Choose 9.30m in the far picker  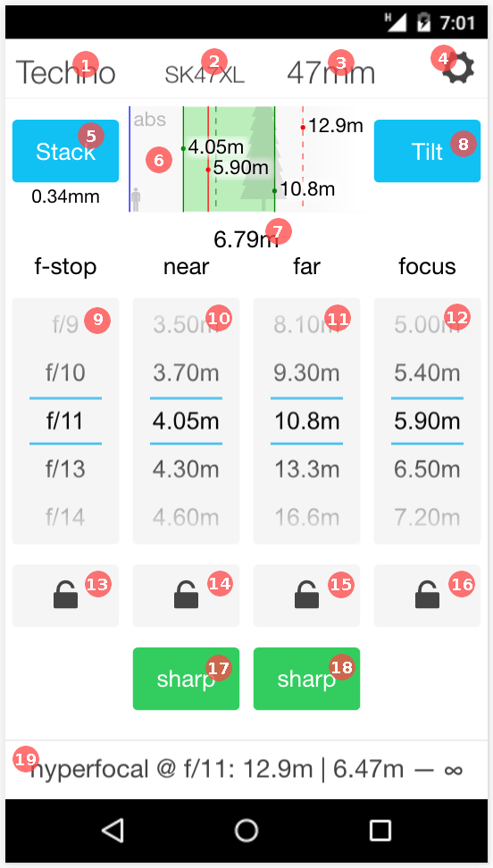click(306, 373)
